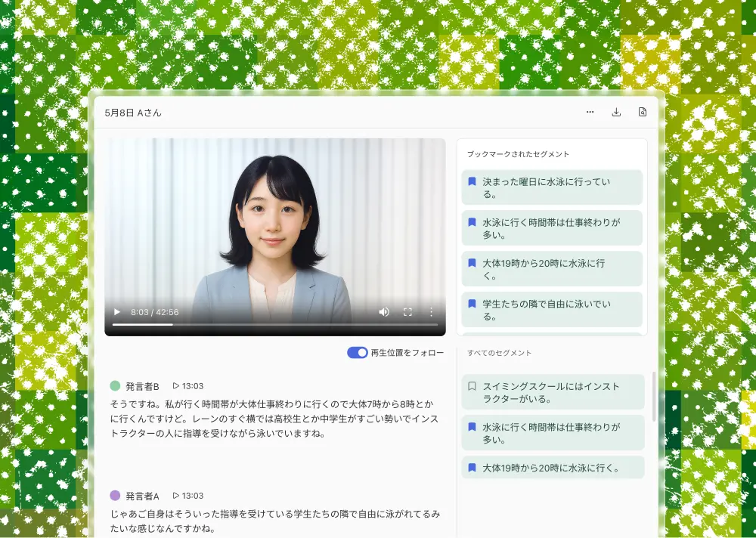Remove bookmark from 決まった曜日に水泳に行っている segment

[472, 182]
